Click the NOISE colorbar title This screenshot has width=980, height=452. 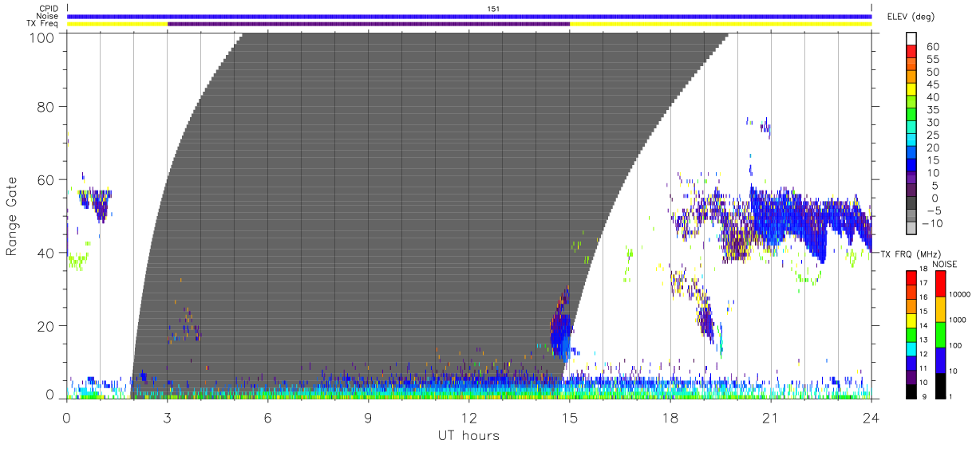[x=944, y=264]
